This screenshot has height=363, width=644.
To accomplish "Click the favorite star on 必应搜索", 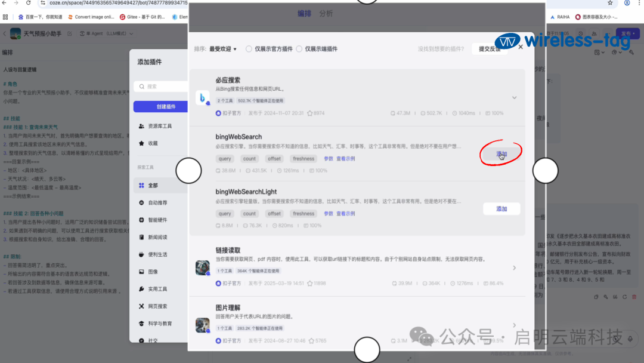I will pos(309,113).
